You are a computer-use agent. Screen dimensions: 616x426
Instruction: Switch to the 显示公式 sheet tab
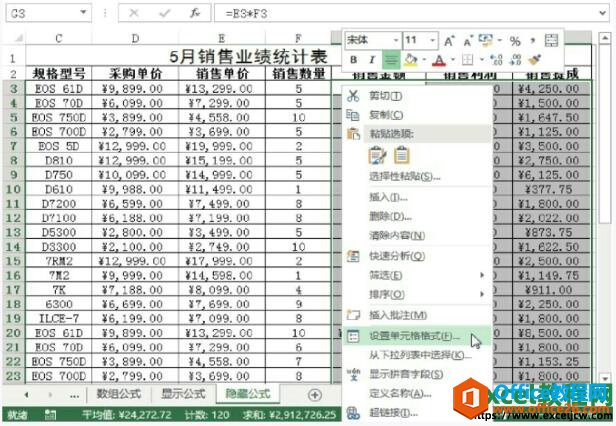[183, 394]
